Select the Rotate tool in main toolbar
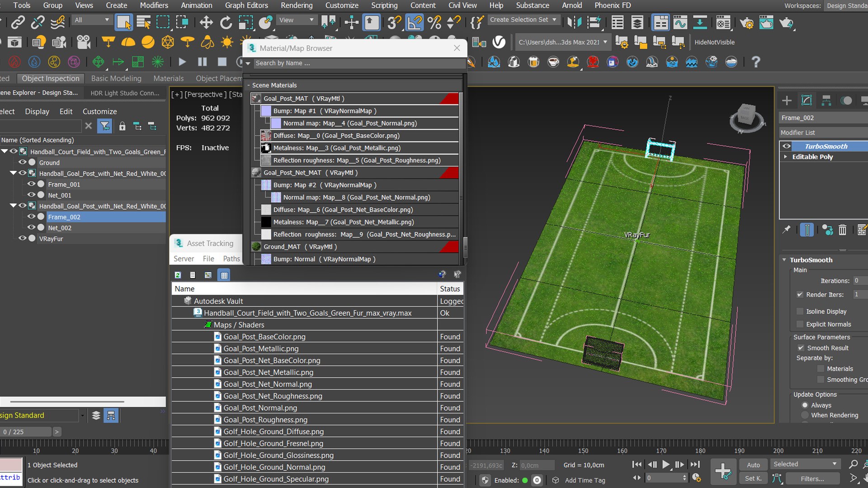The width and height of the screenshot is (868, 488). 226,22
